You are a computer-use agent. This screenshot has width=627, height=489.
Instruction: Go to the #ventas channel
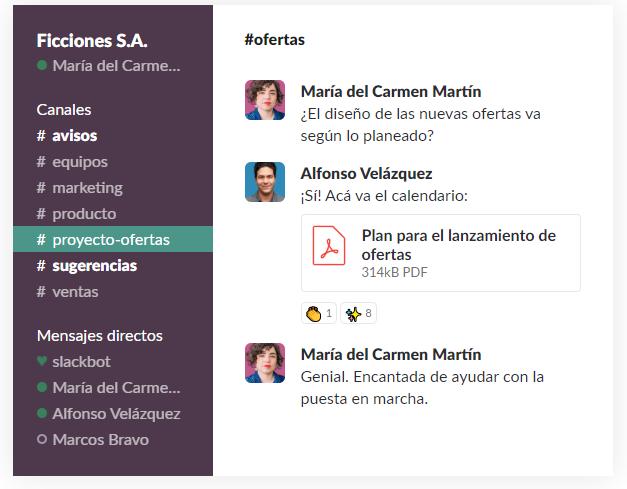[x=75, y=291]
